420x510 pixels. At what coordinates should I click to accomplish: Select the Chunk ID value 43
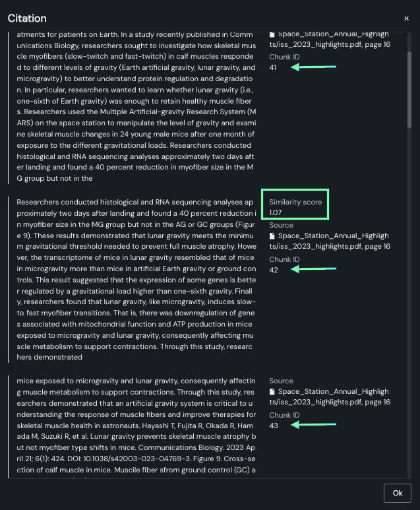pos(274,426)
